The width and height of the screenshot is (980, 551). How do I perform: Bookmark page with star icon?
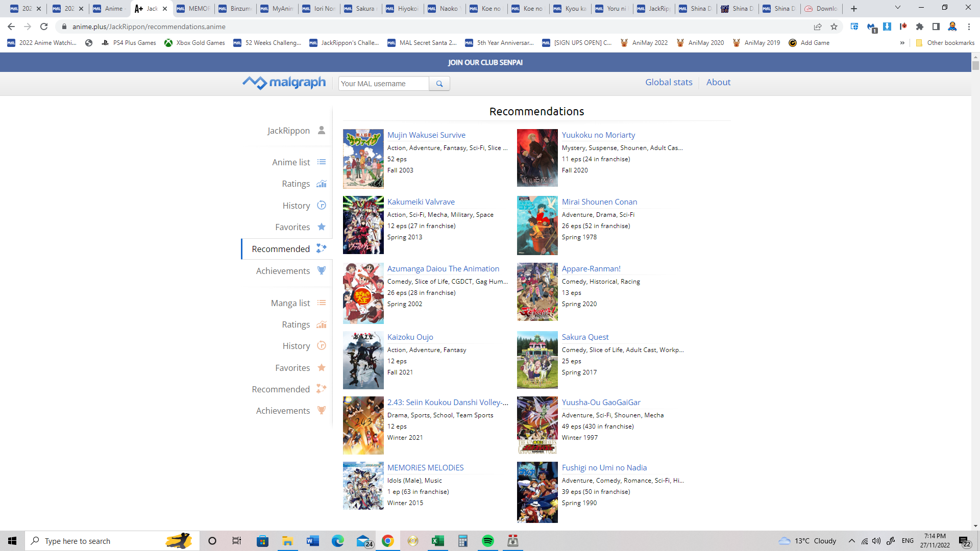[x=834, y=27]
